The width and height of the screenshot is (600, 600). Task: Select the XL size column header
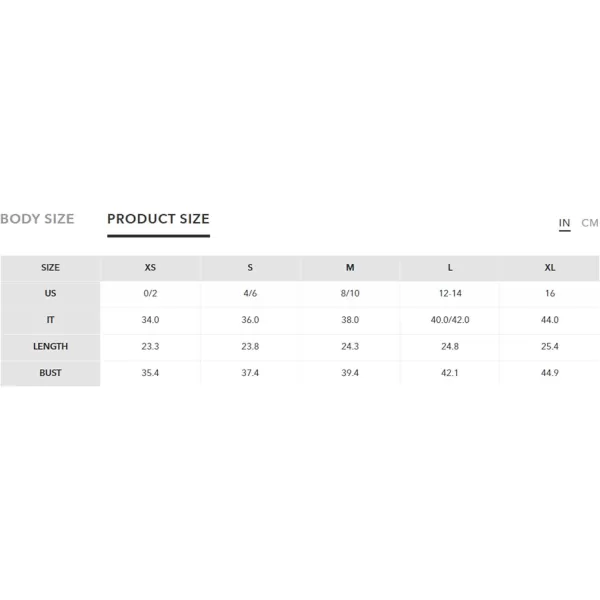[x=550, y=268]
